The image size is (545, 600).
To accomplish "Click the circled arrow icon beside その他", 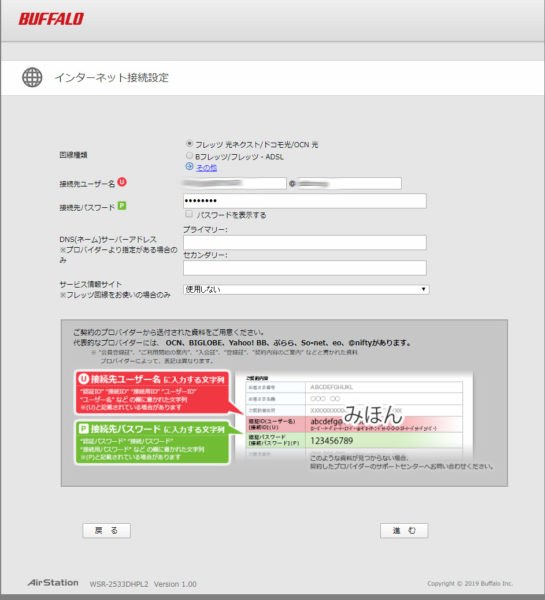I will pos(189,166).
